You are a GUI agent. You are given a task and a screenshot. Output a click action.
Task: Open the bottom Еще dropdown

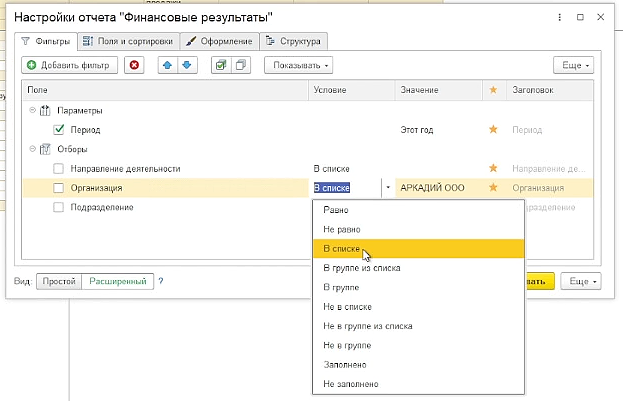580,281
